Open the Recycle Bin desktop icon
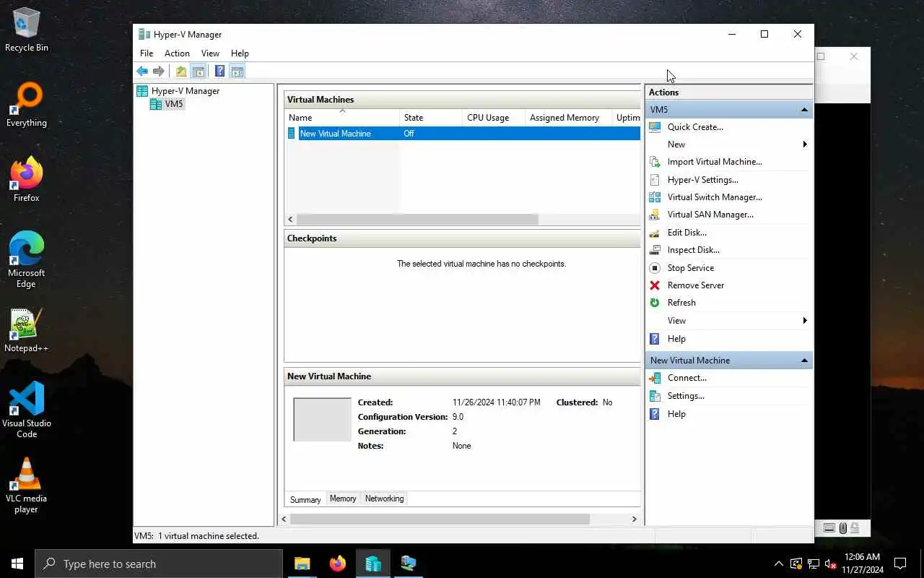The height and width of the screenshot is (578, 924). (27, 30)
